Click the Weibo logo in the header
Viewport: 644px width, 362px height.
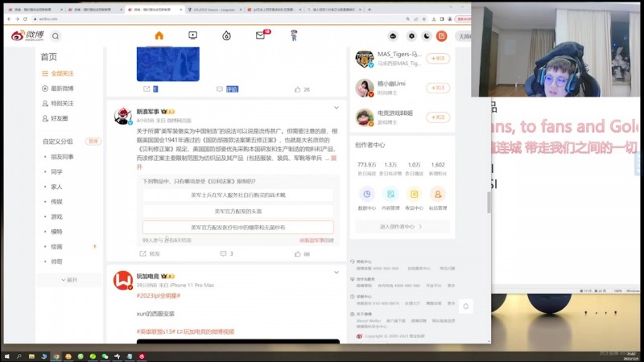tap(27, 35)
